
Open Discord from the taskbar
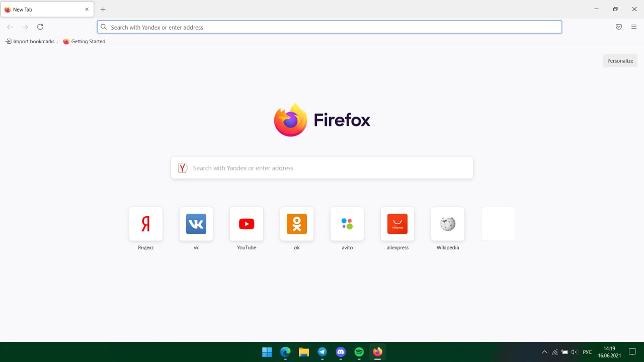tap(341, 352)
